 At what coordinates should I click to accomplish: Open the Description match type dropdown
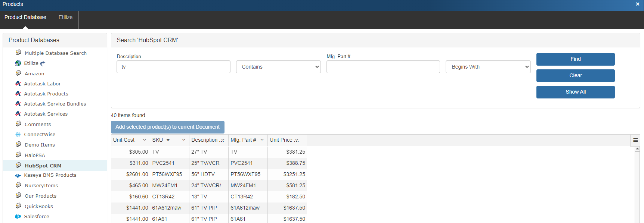tap(278, 67)
